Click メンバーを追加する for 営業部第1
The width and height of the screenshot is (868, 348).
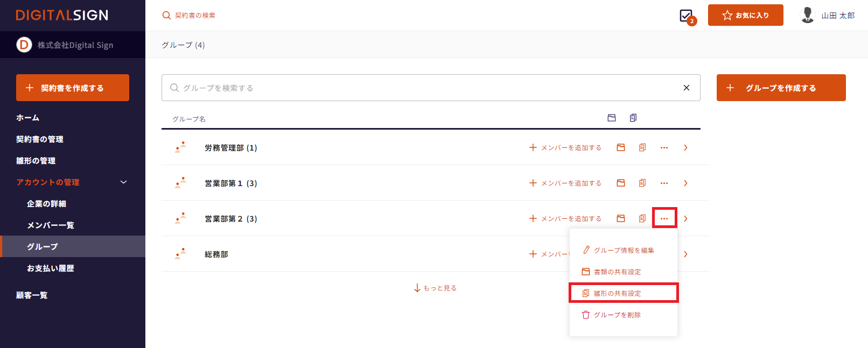point(565,183)
